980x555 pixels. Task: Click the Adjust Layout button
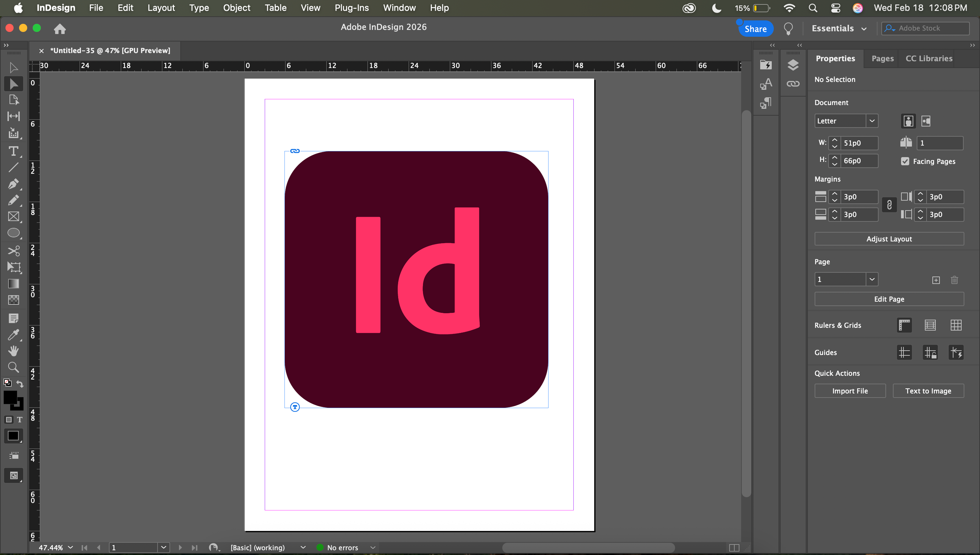(889, 239)
